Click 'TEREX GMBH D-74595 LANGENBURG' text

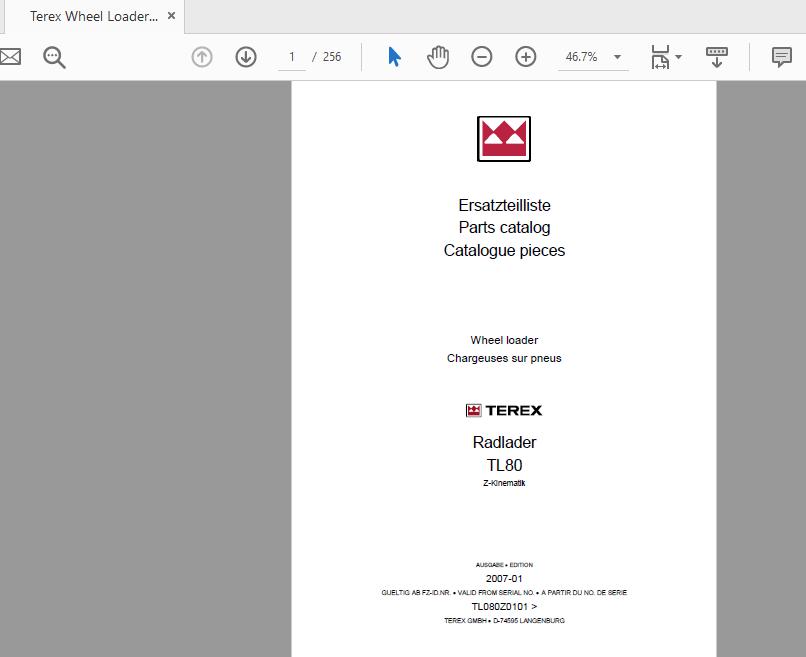(x=504, y=621)
